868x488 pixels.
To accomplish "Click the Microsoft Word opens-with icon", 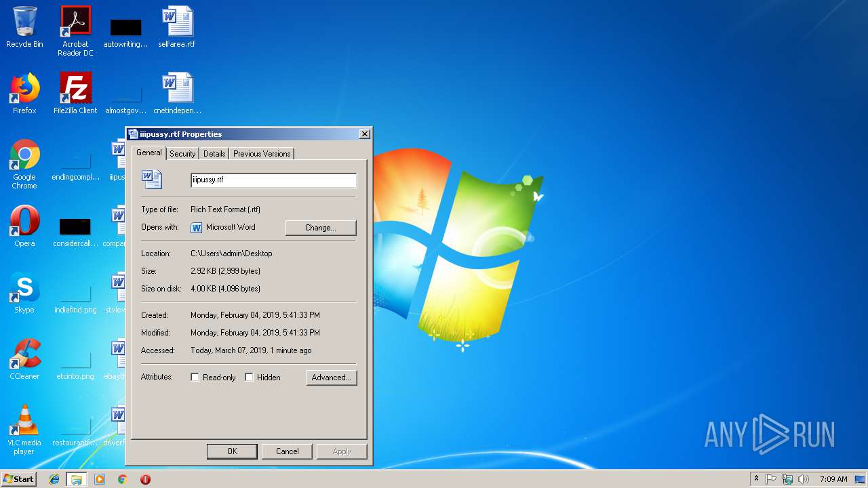I will coord(197,228).
